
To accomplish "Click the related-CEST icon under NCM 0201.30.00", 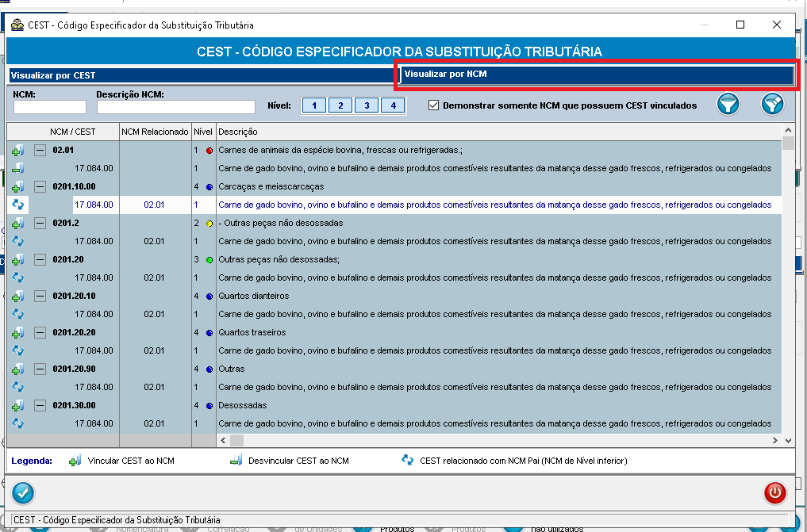I will (x=18, y=423).
